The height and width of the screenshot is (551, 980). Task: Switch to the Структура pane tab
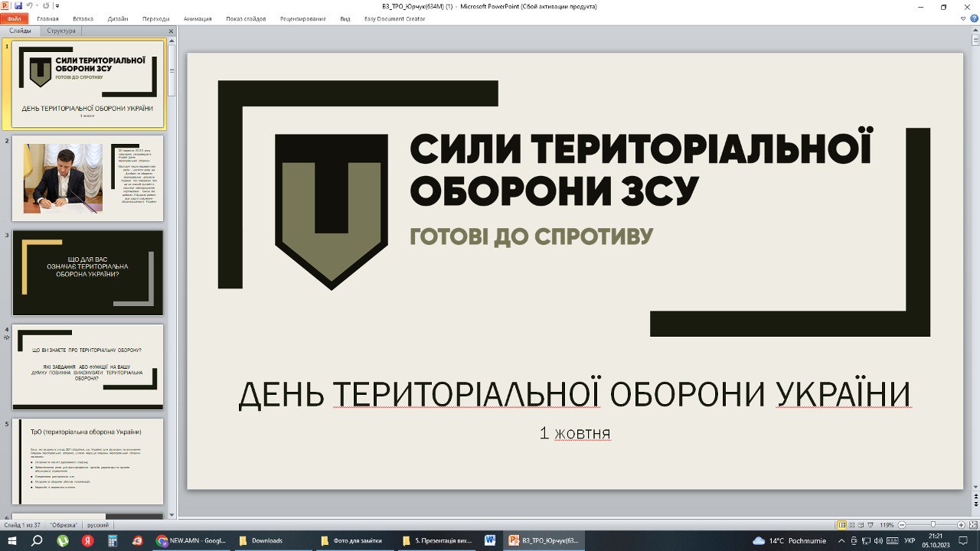point(61,31)
